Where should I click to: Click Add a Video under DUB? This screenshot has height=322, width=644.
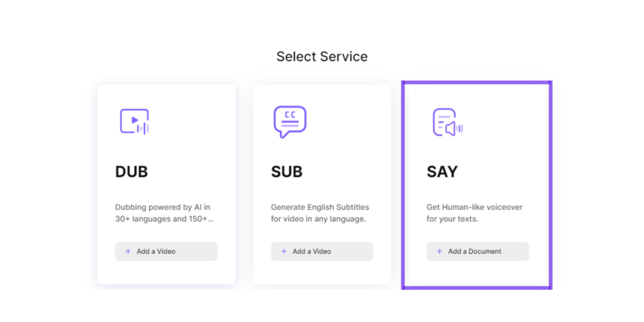point(166,252)
